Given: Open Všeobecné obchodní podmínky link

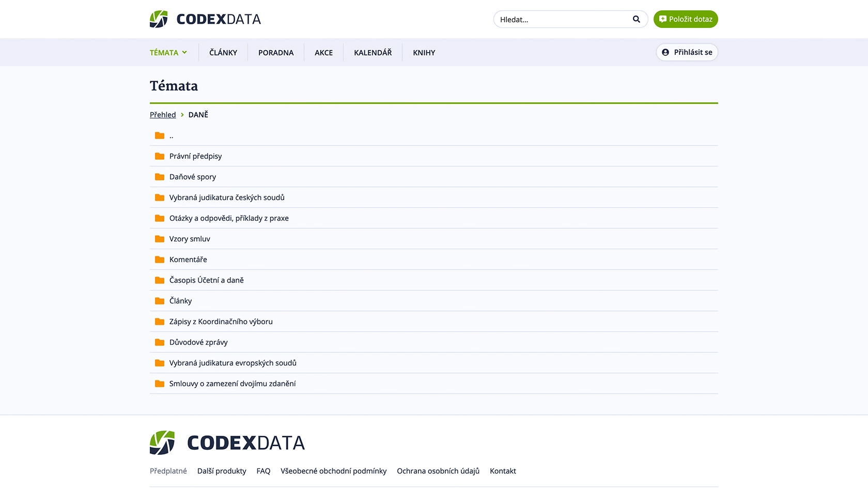Looking at the screenshot, I should [334, 471].
